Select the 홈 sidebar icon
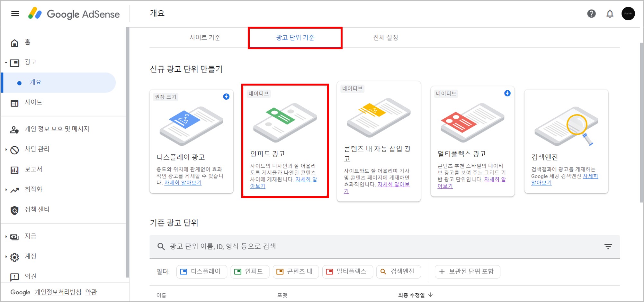 pos(15,42)
